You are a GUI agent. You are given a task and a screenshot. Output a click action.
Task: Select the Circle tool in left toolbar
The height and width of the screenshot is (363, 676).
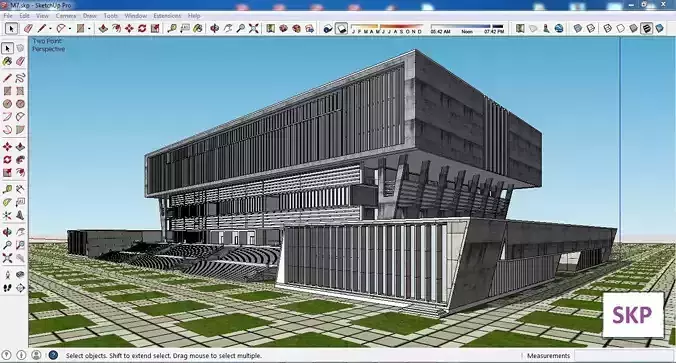(7, 104)
